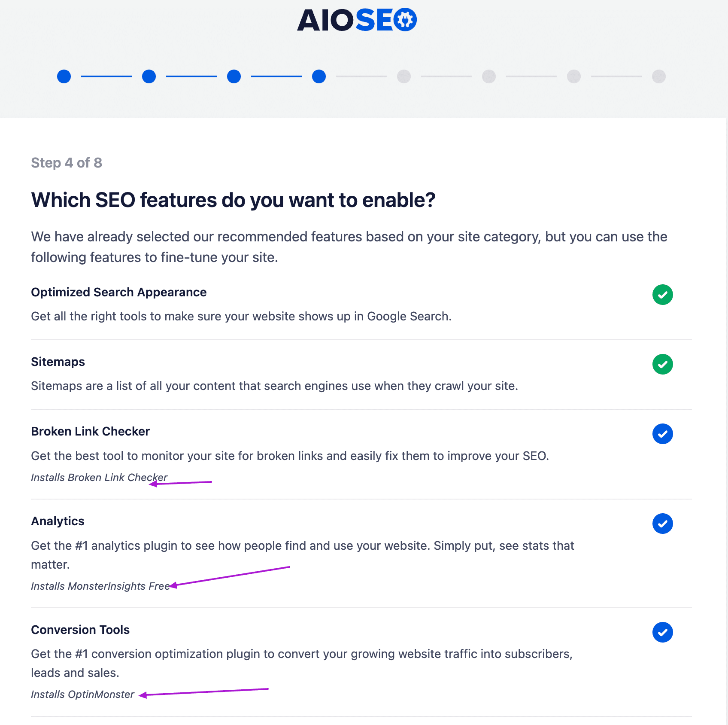Click the final progress step dot
Screen dimensions: 728x725
(x=658, y=76)
